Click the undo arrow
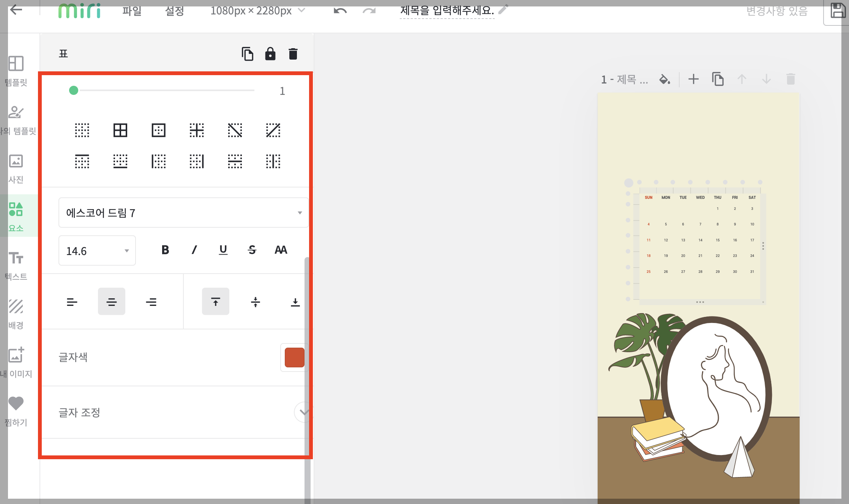This screenshot has height=504, width=849. point(340,11)
